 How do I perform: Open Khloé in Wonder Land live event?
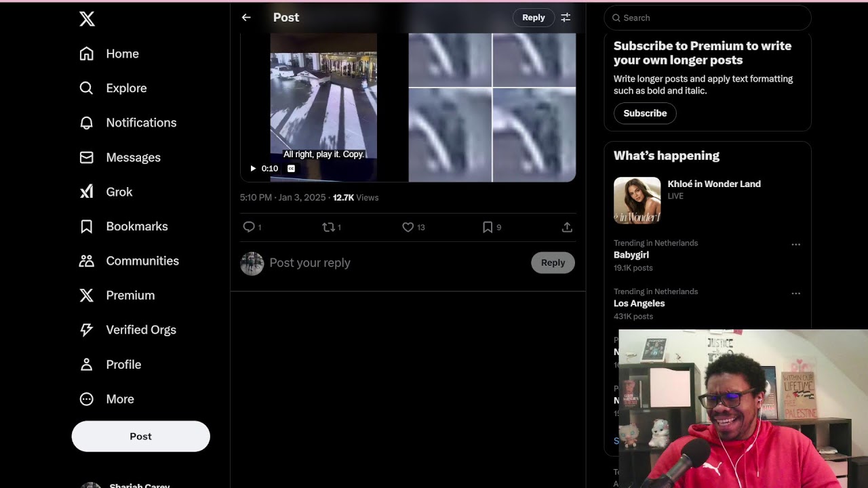click(714, 184)
